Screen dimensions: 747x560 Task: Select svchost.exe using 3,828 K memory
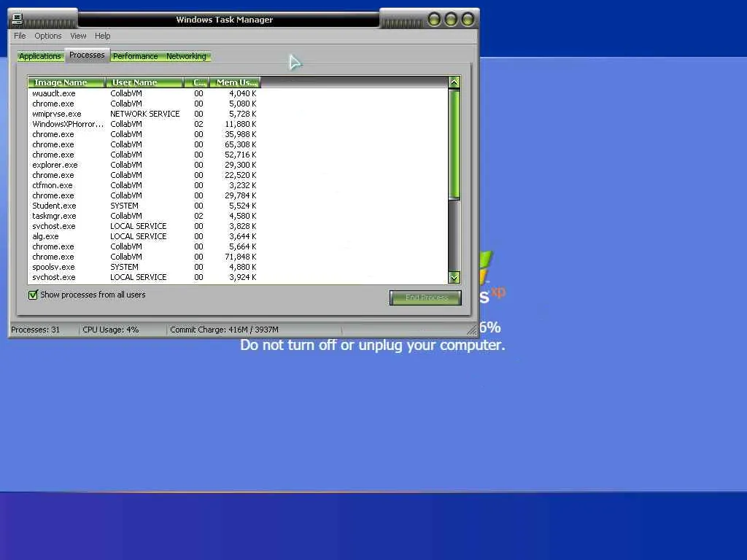[144, 226]
